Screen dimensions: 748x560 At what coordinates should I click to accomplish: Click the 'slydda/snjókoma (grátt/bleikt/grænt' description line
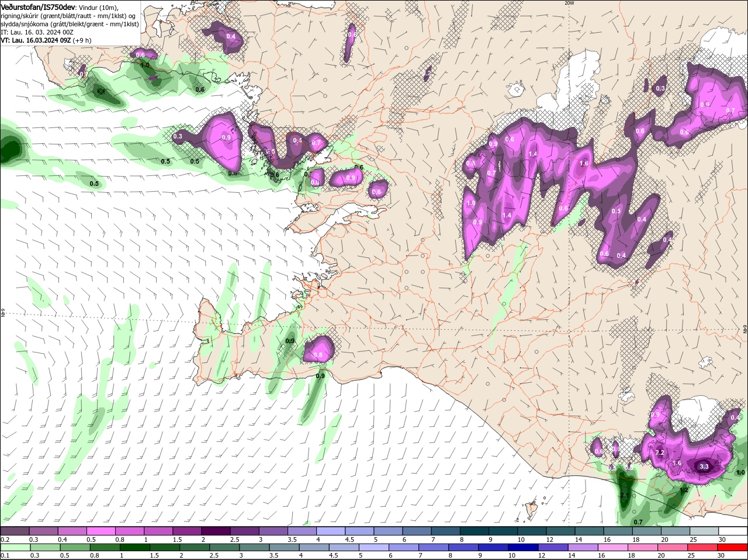(70, 23)
